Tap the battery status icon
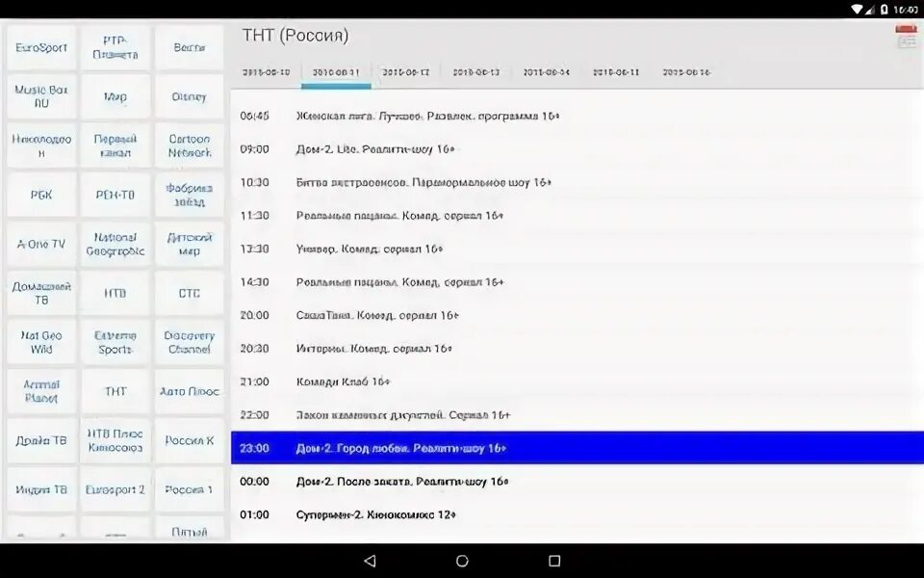924x578 pixels. point(884,10)
